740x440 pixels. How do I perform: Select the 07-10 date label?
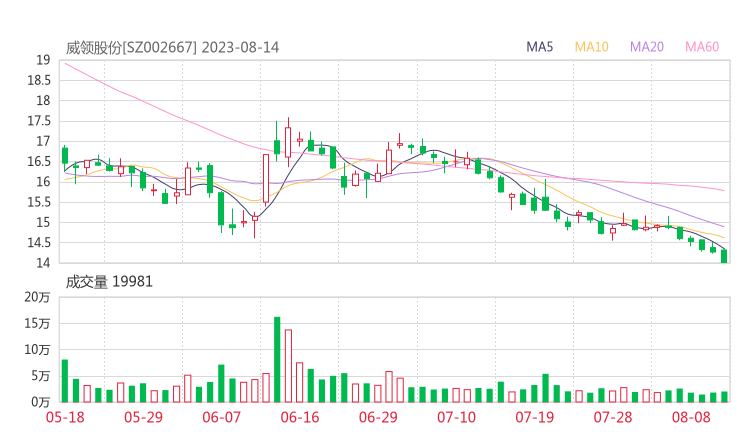point(456,417)
